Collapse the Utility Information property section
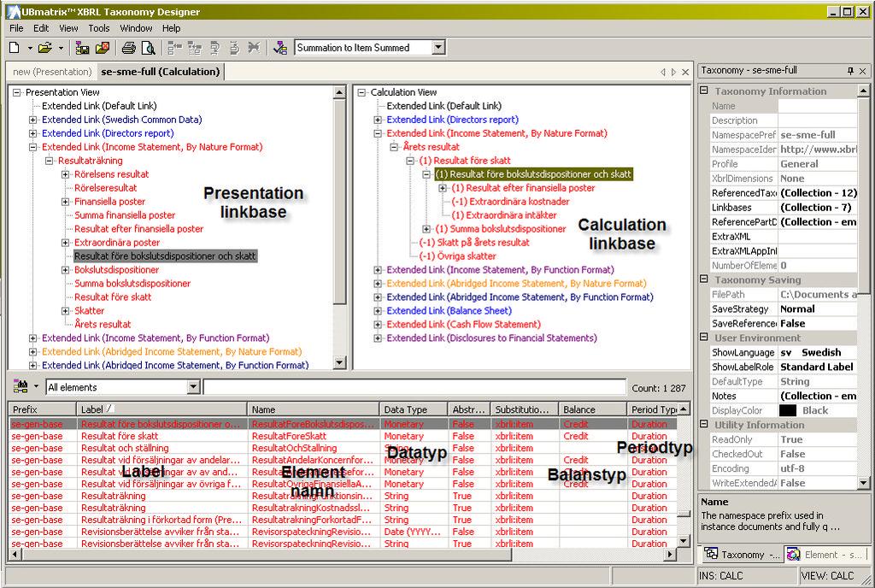 [704, 424]
